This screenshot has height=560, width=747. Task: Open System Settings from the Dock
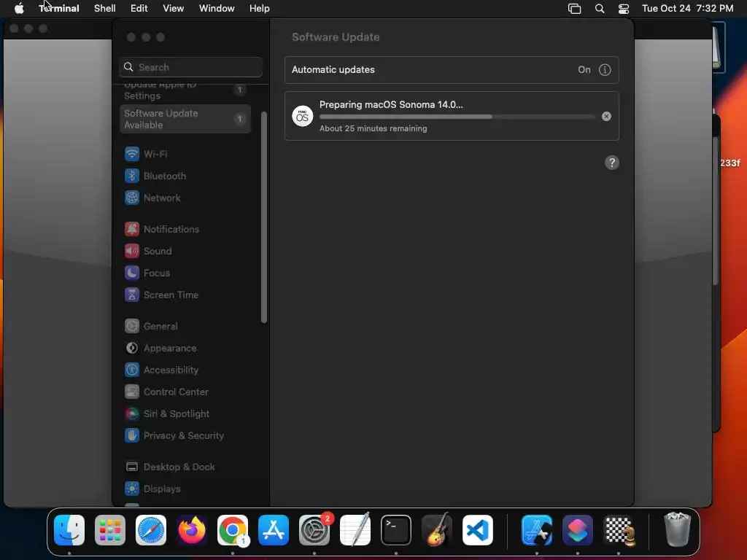[314, 530]
